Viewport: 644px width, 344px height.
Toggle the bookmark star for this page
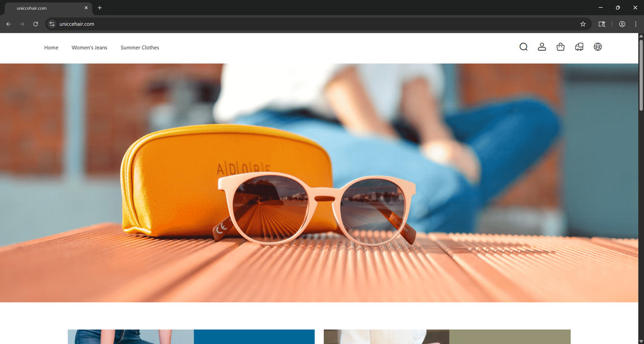pos(582,24)
